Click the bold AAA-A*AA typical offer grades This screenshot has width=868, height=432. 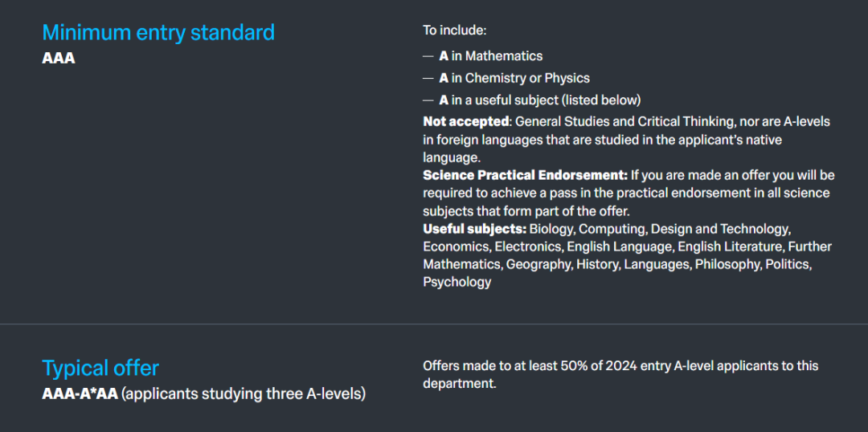[x=80, y=395]
